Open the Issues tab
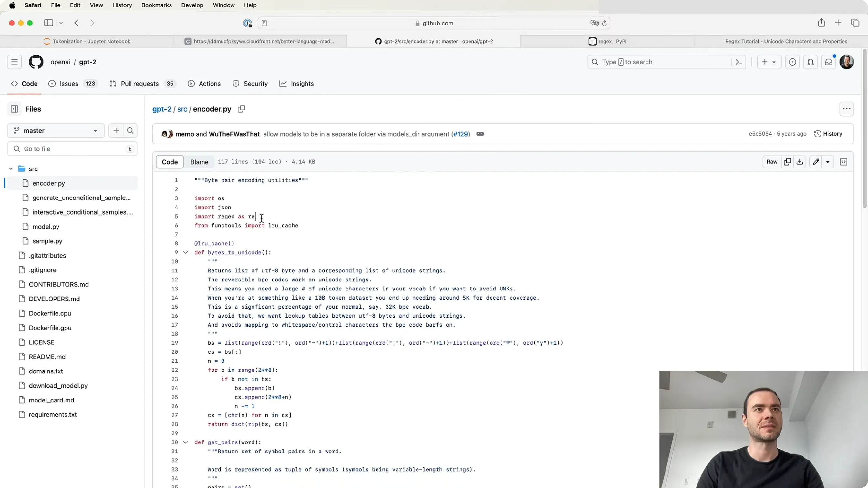868x488 pixels. [73, 84]
